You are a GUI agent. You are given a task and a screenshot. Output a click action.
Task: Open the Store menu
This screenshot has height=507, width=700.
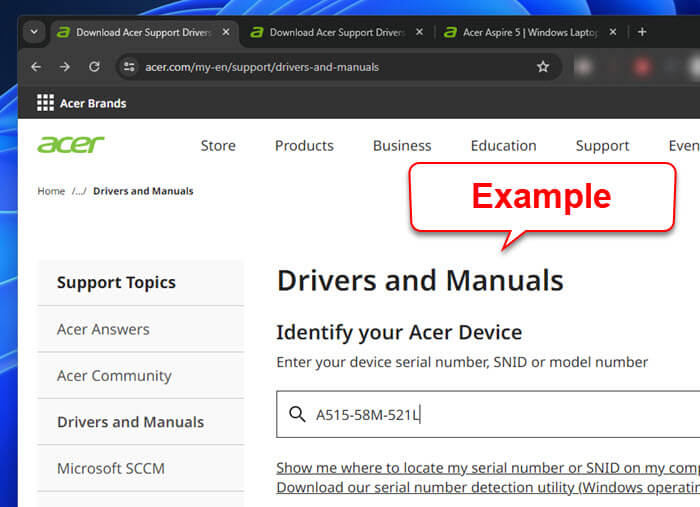point(218,145)
